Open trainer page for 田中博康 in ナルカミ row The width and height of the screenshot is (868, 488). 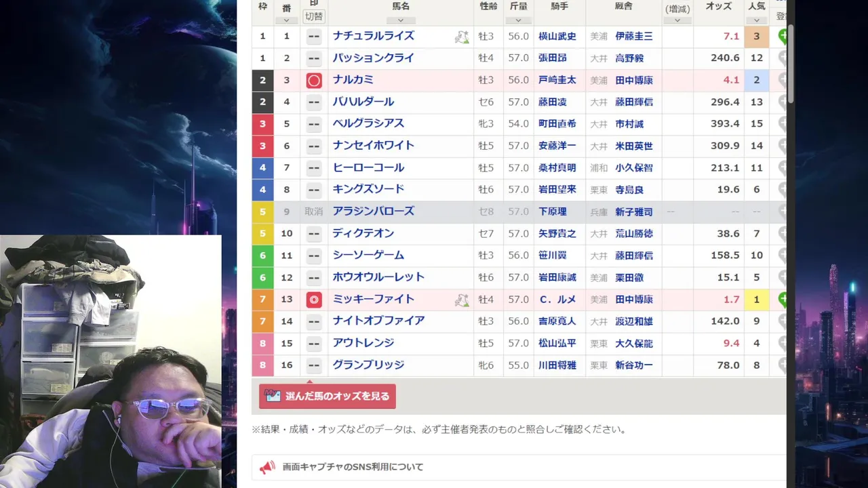pyautogui.click(x=634, y=80)
